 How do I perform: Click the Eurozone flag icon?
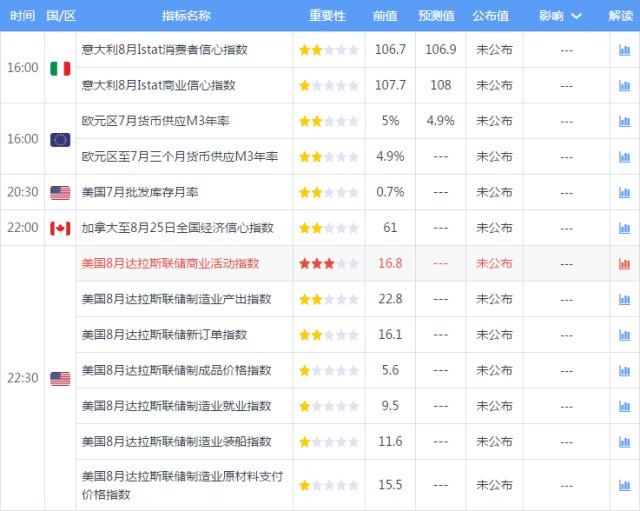tap(60, 140)
